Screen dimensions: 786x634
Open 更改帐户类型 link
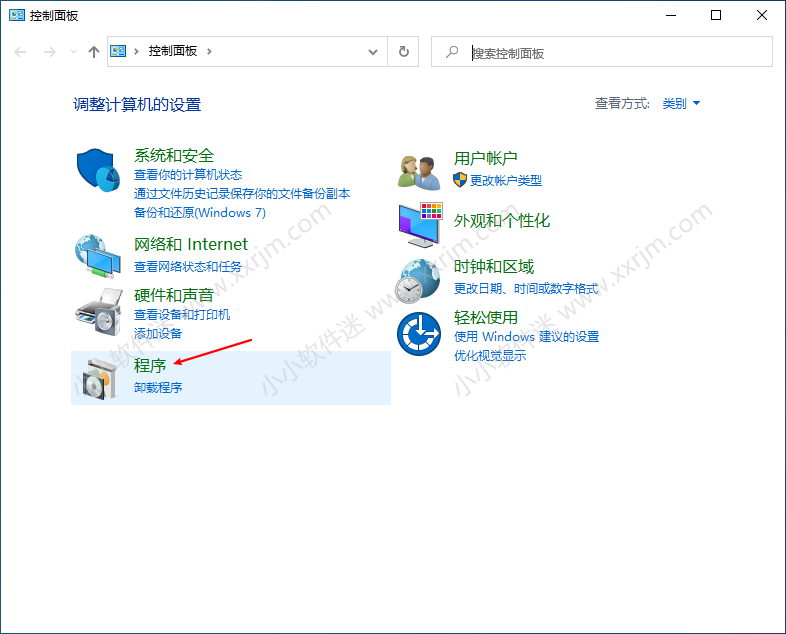click(505, 180)
